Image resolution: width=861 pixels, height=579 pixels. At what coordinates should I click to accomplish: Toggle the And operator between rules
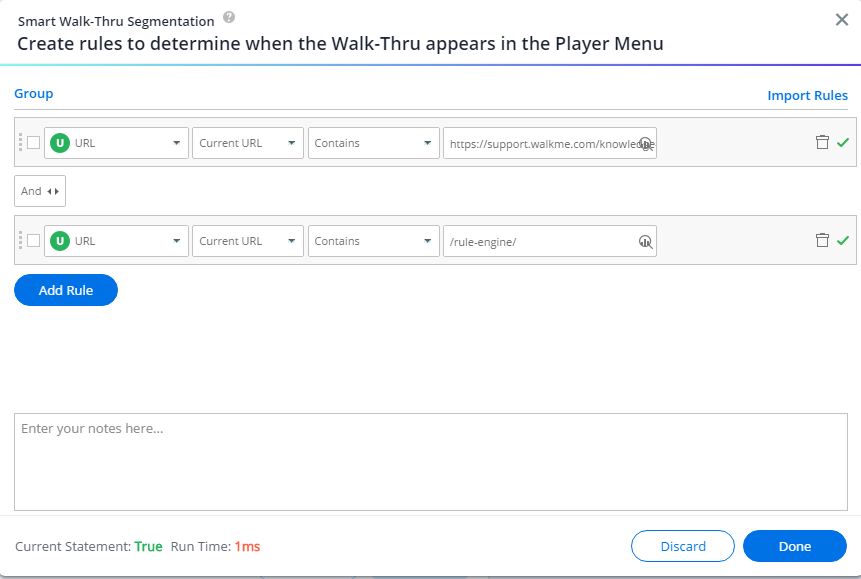(40, 191)
